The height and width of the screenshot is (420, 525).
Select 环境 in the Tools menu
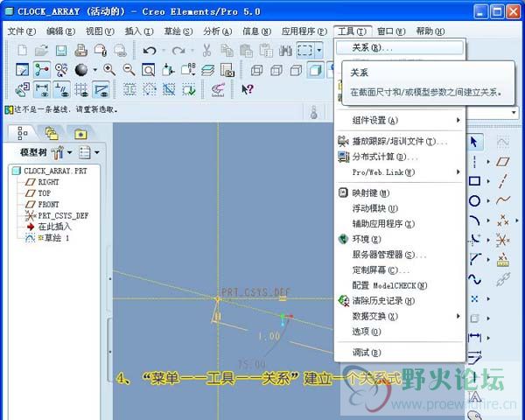[x=400, y=239]
